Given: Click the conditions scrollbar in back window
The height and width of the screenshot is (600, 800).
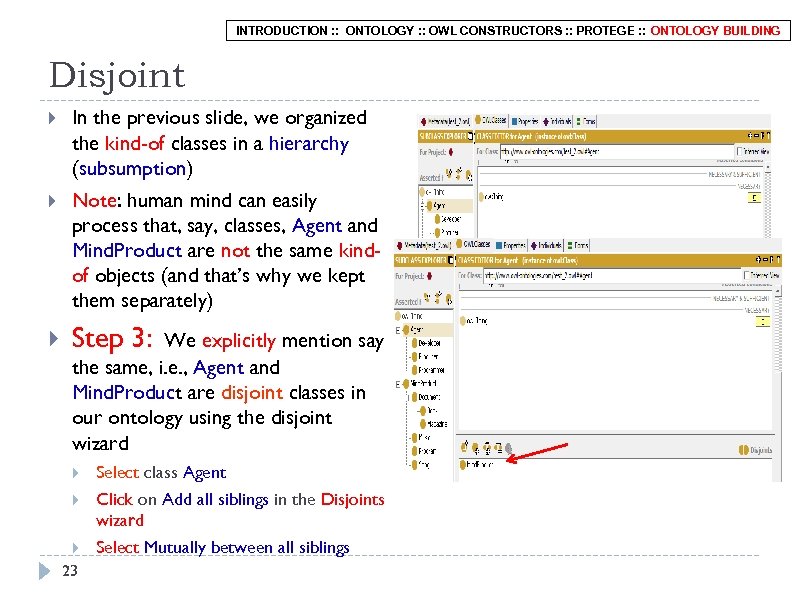Looking at the screenshot, I should tap(768, 202).
